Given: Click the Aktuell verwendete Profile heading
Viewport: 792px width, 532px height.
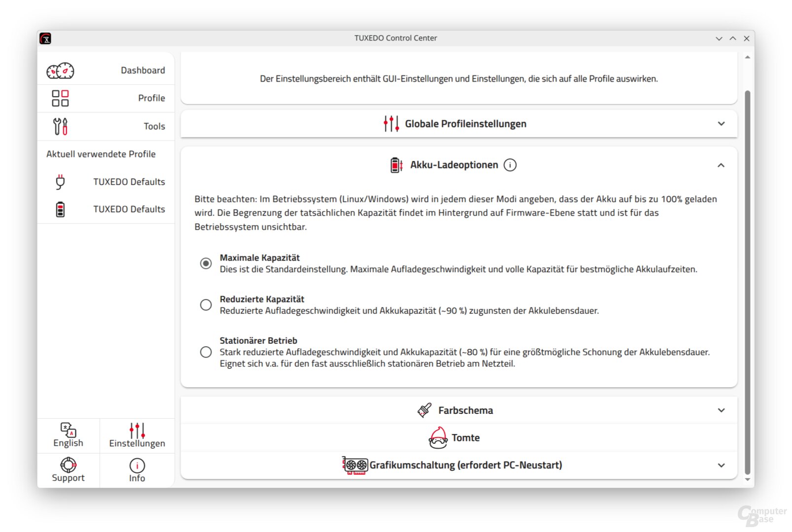Looking at the screenshot, I should point(101,154).
